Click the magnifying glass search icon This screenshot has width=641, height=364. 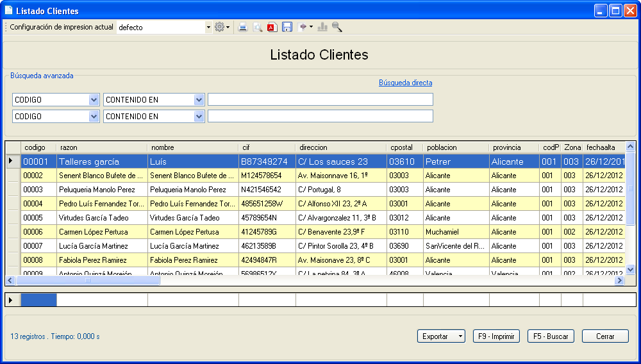[337, 27]
